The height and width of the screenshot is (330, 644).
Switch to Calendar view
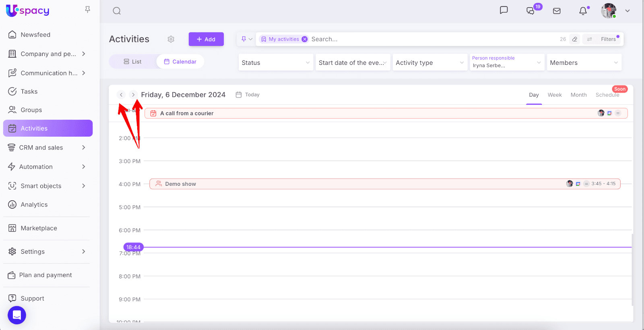pyautogui.click(x=180, y=62)
